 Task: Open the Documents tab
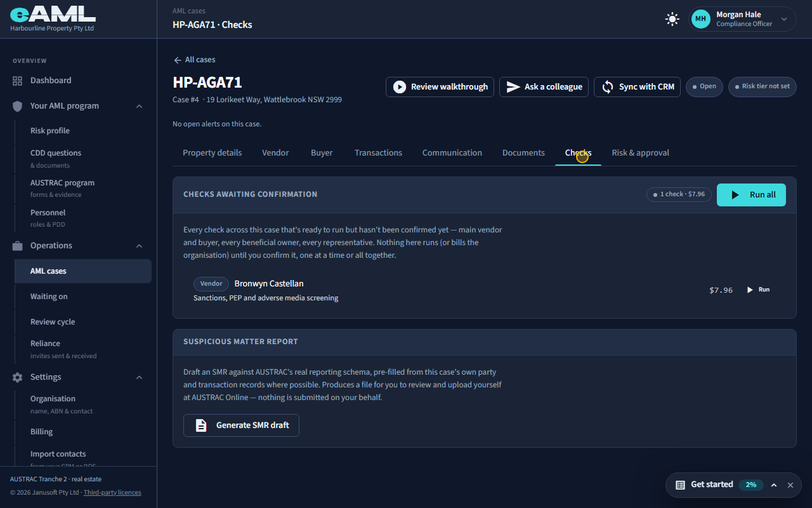point(523,153)
